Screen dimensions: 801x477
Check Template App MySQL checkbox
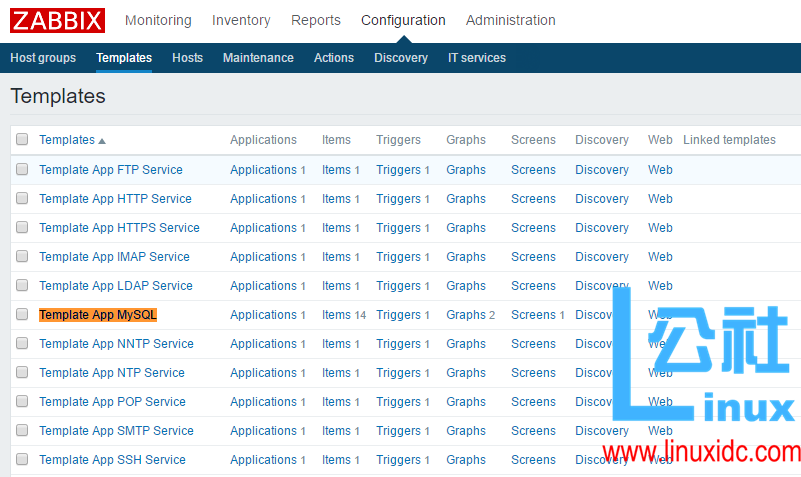point(22,314)
